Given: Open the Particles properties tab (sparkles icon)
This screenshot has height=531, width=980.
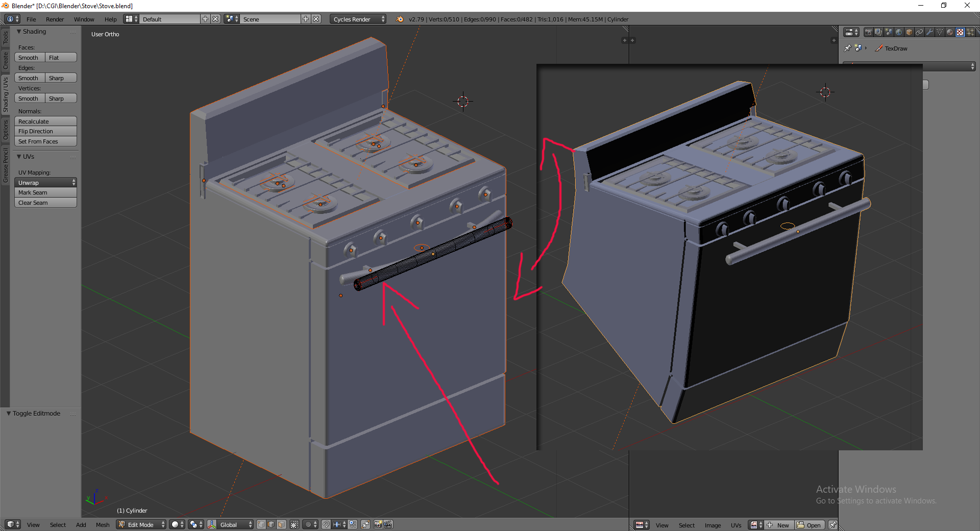Looking at the screenshot, I should tap(970, 32).
